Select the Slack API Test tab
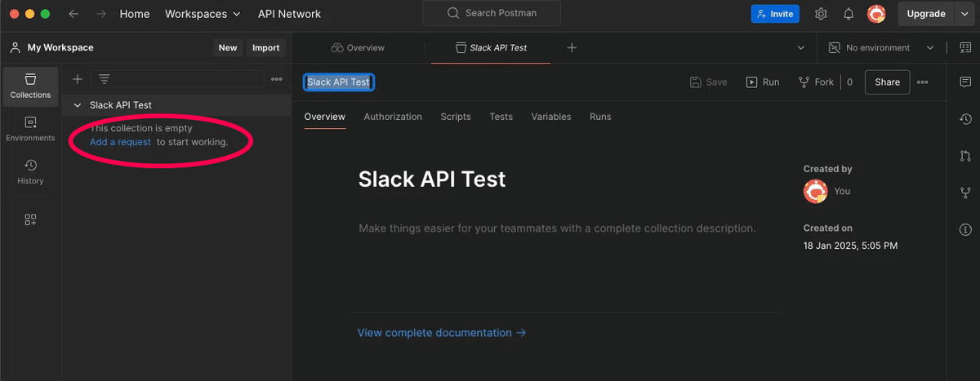The height and width of the screenshot is (381, 980). point(491,48)
